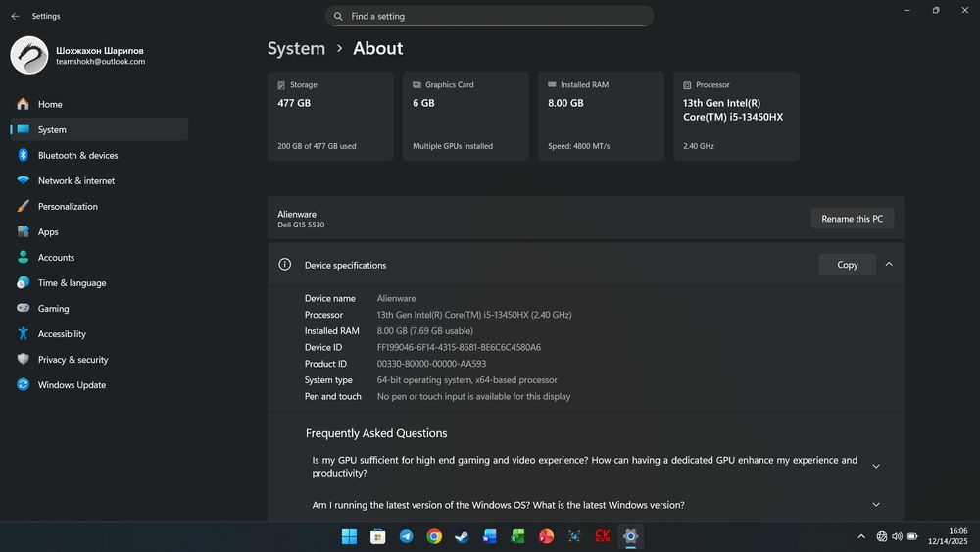This screenshot has height=552, width=980.
Task: Show hidden system tray icons
Action: click(861, 536)
